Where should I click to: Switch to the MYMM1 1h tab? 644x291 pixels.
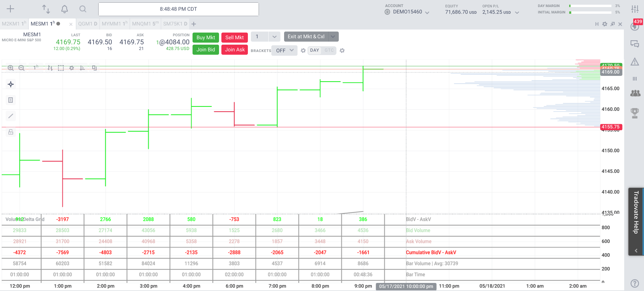[115, 23]
